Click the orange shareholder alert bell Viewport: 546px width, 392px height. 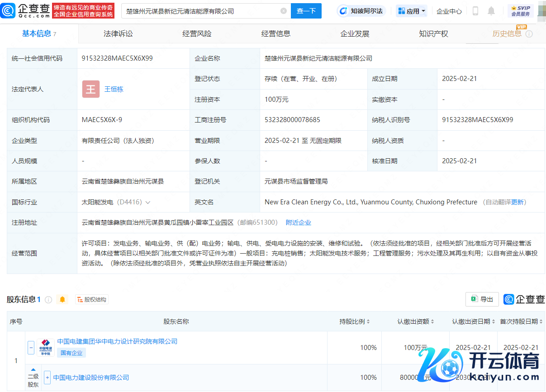(62, 299)
